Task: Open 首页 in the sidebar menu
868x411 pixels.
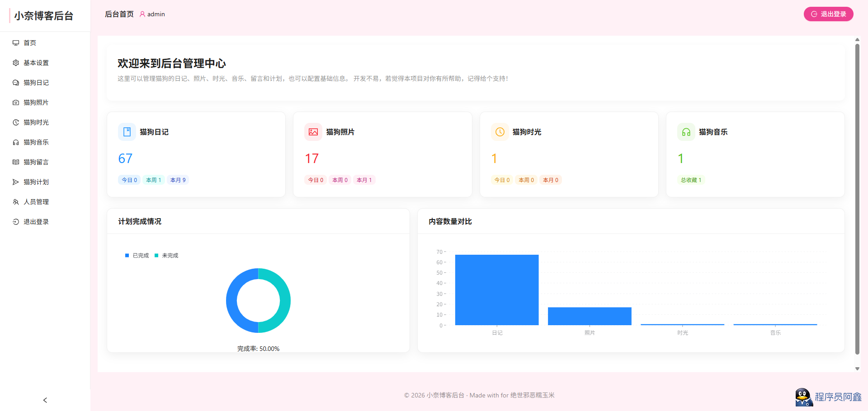Action: tap(30, 43)
